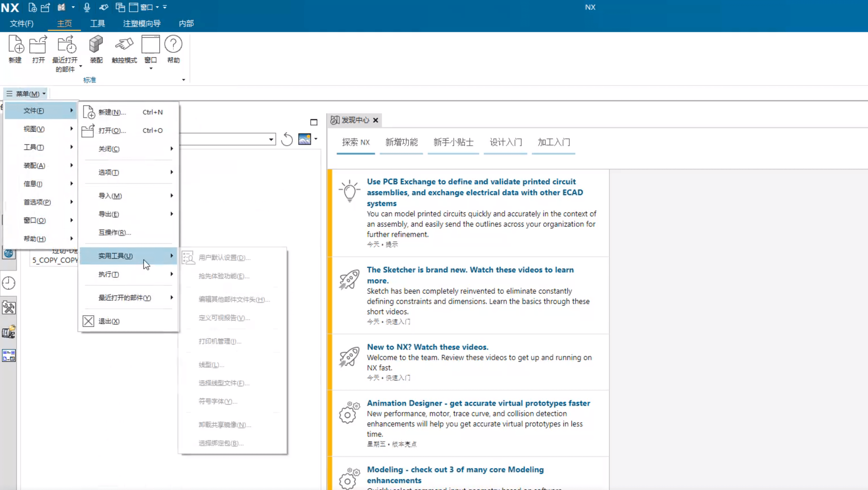Open the wrench tools sidebar icon
Screen dimensions: 868x490
[x=9, y=308]
